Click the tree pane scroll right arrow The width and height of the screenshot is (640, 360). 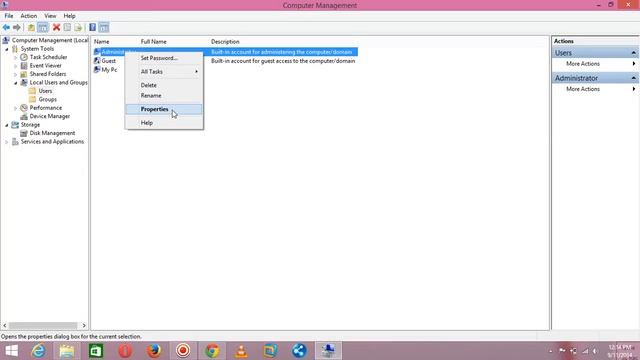click(x=84, y=325)
